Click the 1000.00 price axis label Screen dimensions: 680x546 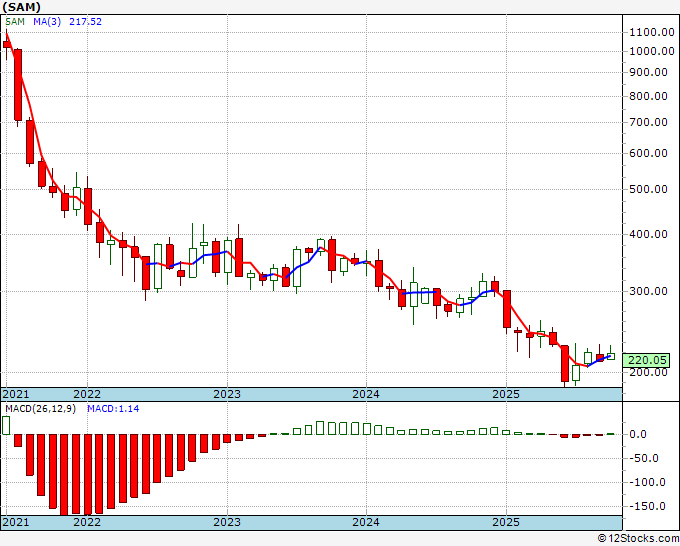pyautogui.click(x=652, y=51)
